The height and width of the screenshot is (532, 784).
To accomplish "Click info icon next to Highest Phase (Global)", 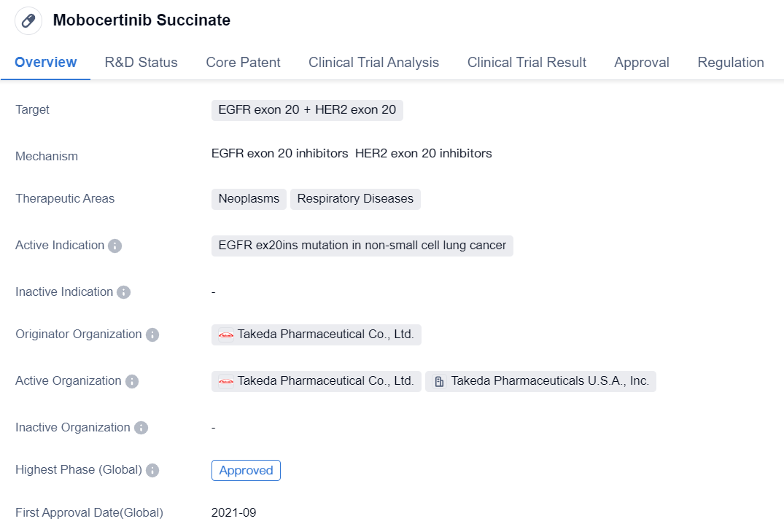I will coord(152,470).
